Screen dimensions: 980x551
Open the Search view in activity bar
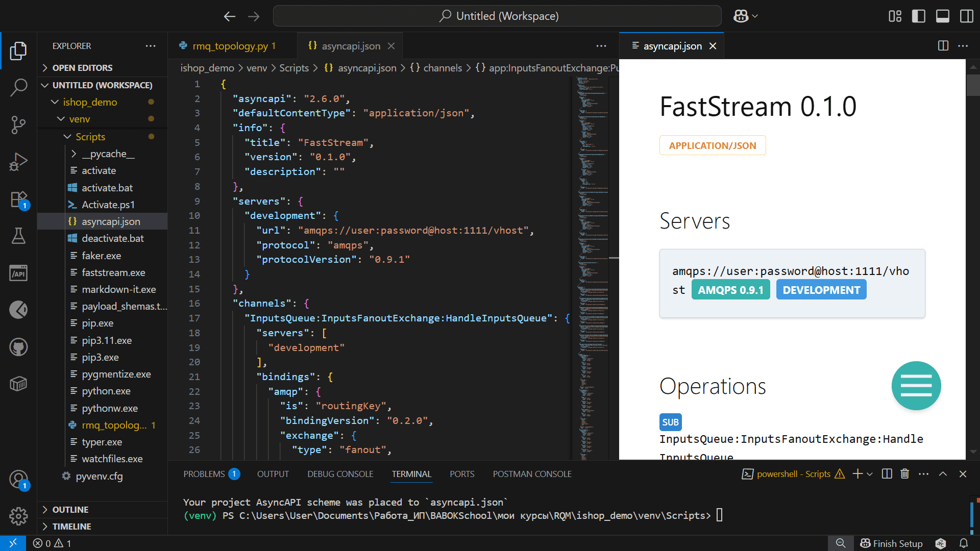pyautogui.click(x=18, y=87)
